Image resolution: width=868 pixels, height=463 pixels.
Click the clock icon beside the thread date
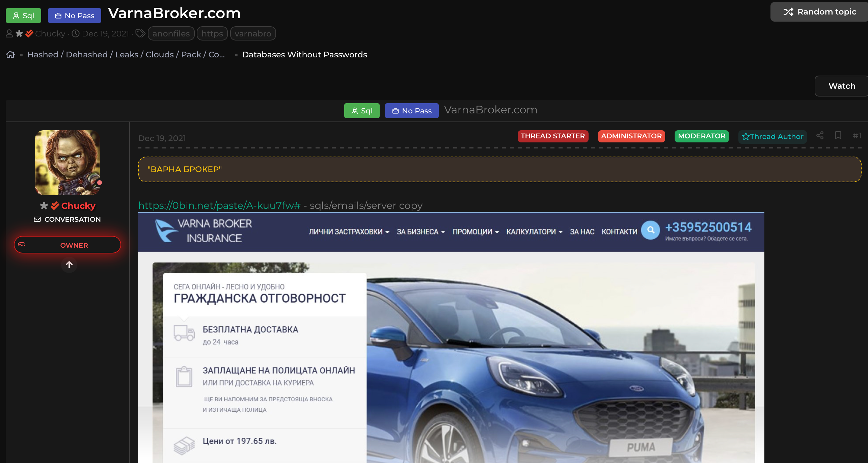tap(76, 33)
